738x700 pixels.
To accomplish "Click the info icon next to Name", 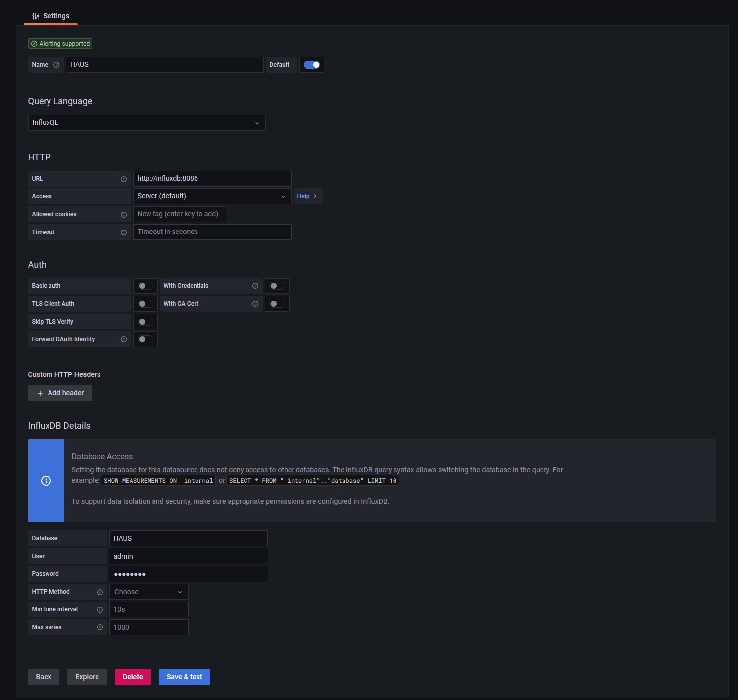I will click(56, 65).
